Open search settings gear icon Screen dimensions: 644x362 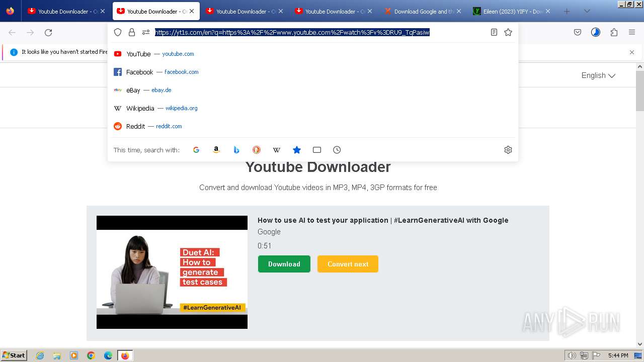508,150
